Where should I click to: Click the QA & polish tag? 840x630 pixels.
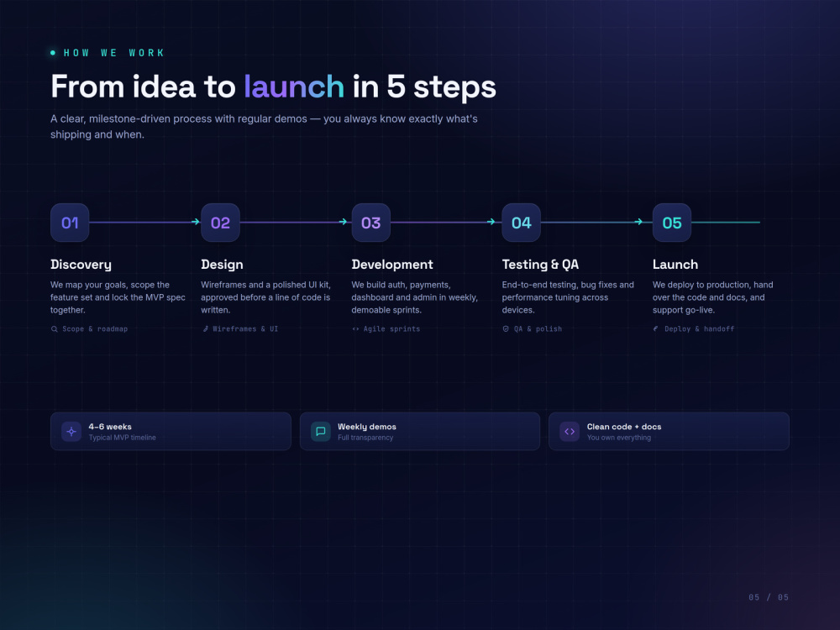[538, 329]
